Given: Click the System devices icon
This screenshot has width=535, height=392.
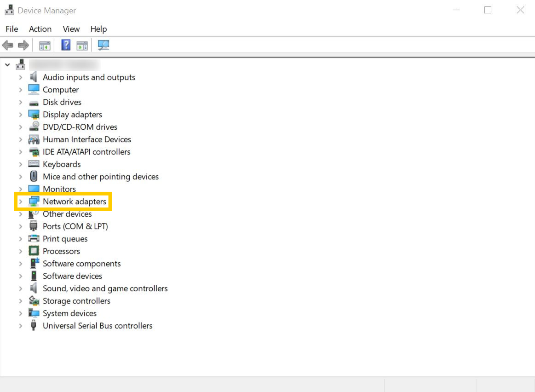Looking at the screenshot, I should coord(34,313).
